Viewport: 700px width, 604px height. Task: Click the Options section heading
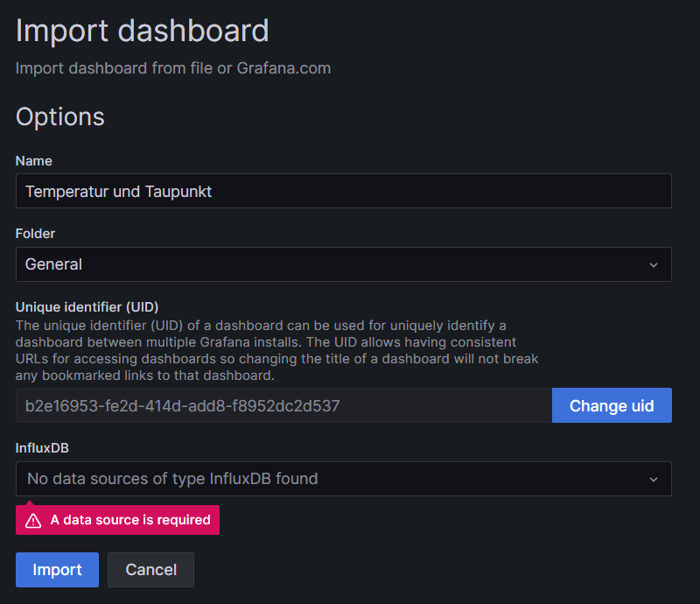pos(59,117)
